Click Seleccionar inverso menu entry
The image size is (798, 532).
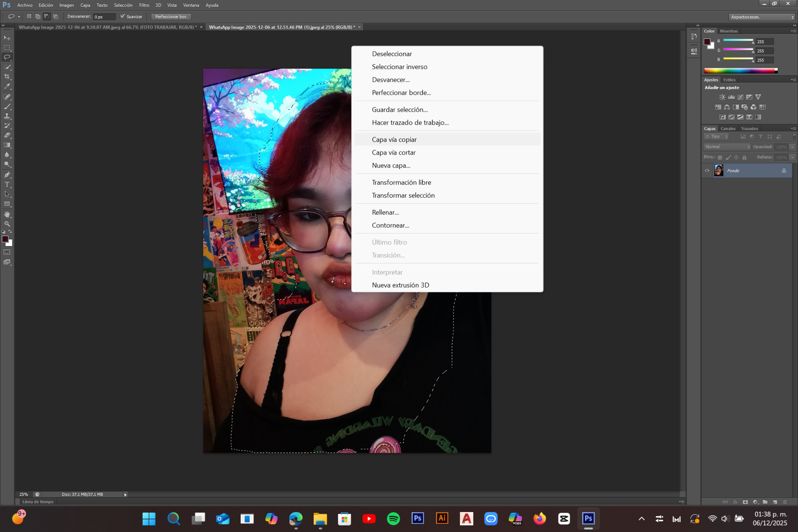coord(399,67)
